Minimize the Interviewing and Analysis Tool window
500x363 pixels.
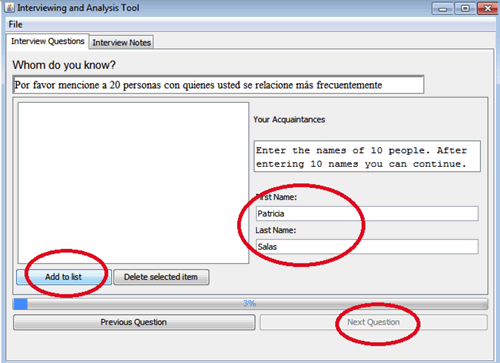(442, 8)
